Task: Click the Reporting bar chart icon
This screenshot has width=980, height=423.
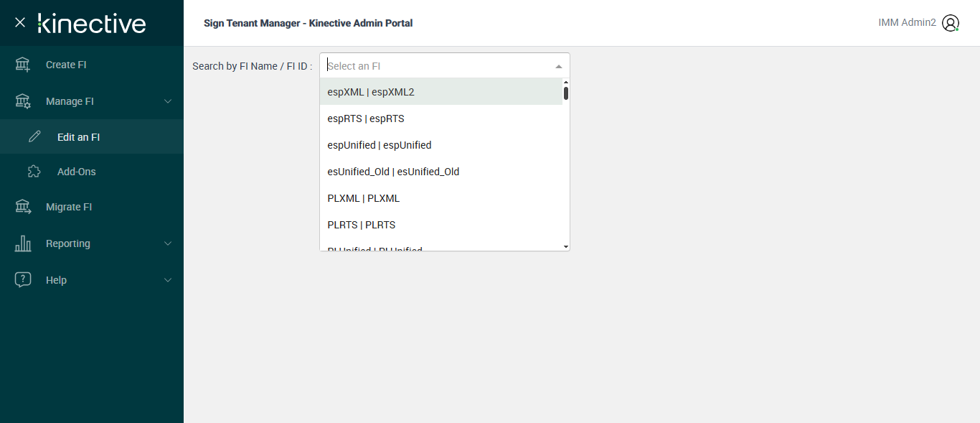Action: click(x=23, y=243)
